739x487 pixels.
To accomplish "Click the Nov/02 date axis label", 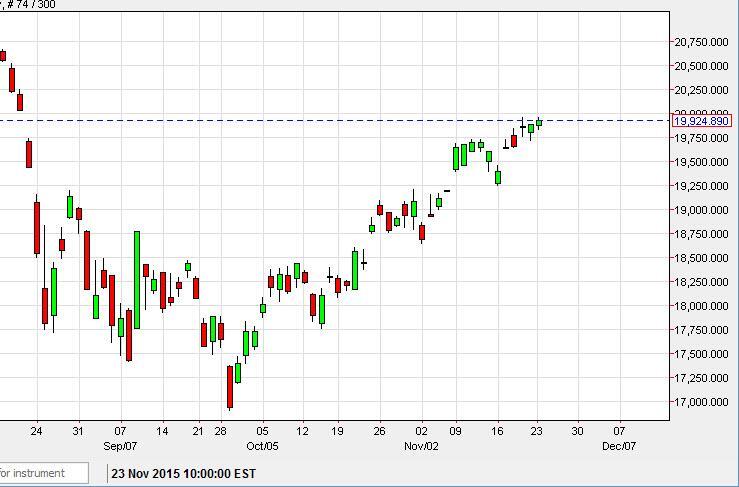I will 421,446.
